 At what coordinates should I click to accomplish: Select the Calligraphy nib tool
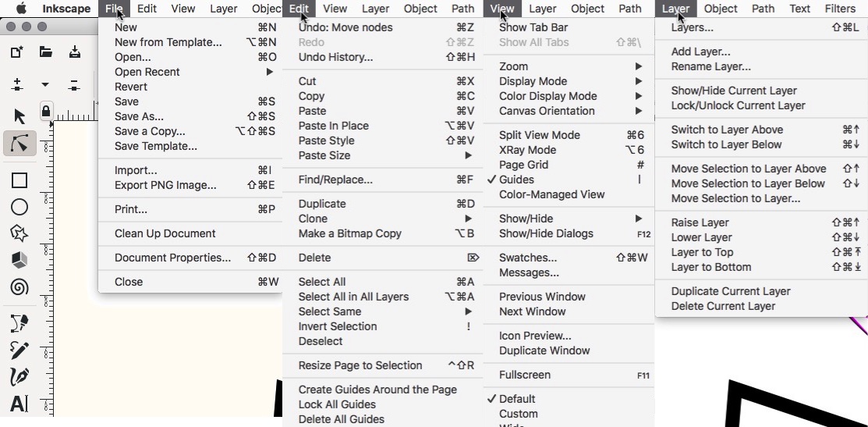click(x=19, y=376)
